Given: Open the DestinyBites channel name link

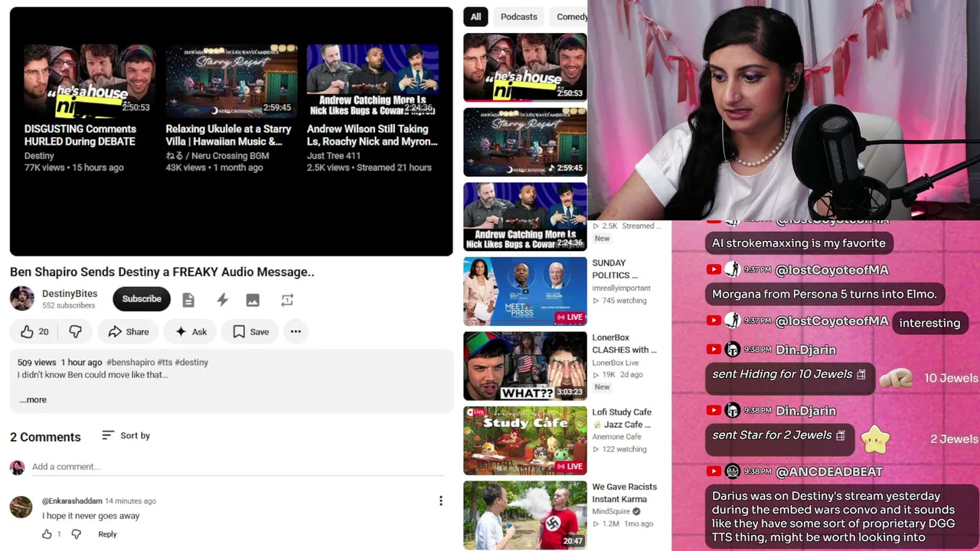Looking at the screenshot, I should point(70,293).
